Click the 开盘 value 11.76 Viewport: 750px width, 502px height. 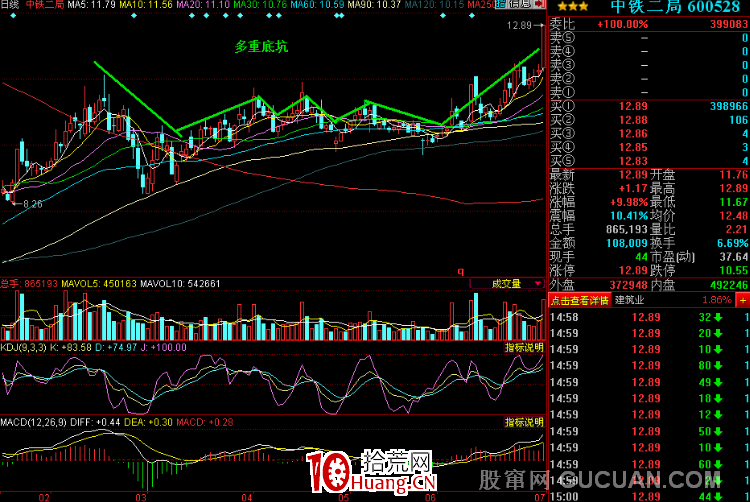[x=734, y=175]
